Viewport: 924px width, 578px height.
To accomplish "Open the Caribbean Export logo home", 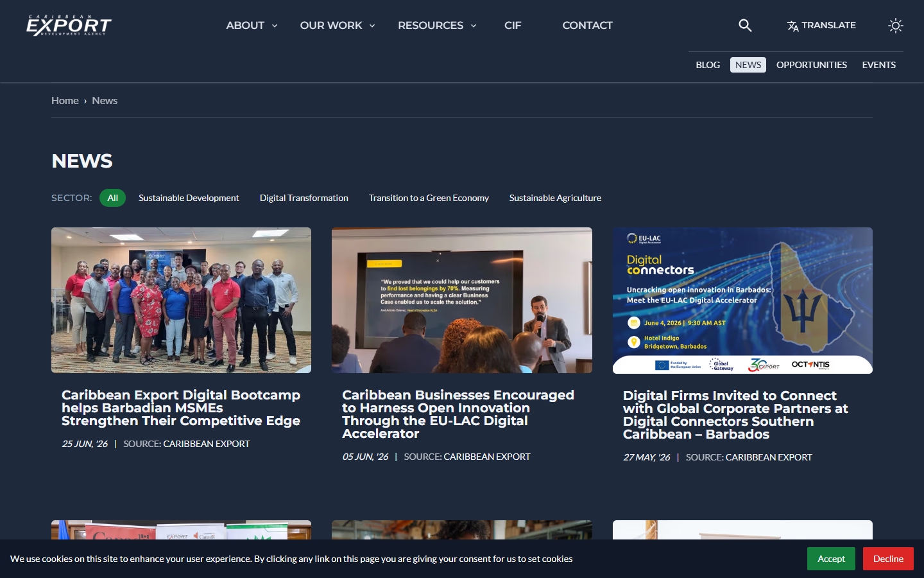I will click(x=69, y=25).
